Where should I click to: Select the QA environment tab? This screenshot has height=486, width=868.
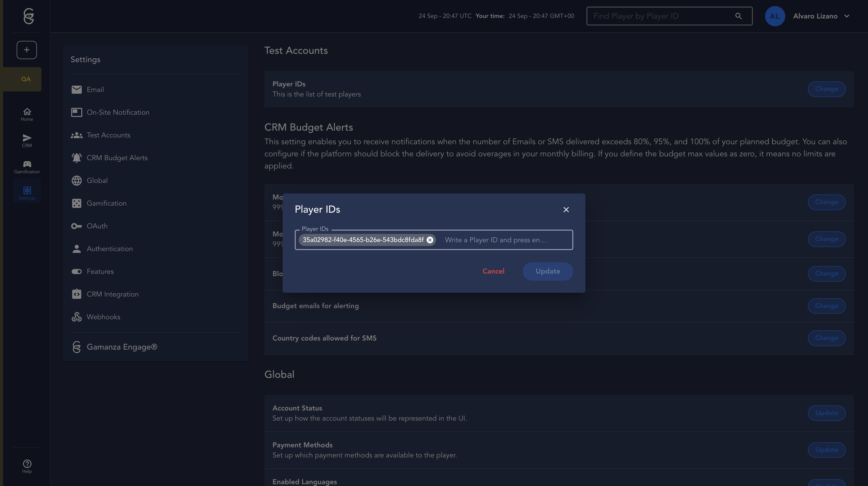pos(25,79)
